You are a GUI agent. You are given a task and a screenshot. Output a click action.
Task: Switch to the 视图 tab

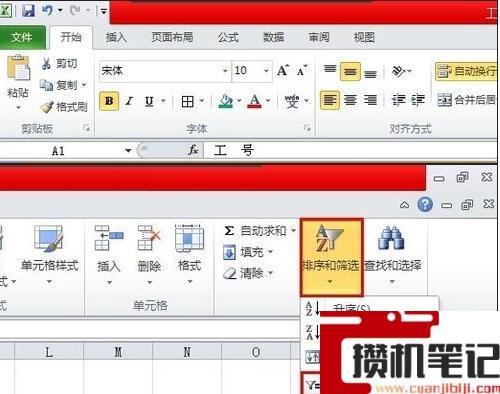[364, 37]
